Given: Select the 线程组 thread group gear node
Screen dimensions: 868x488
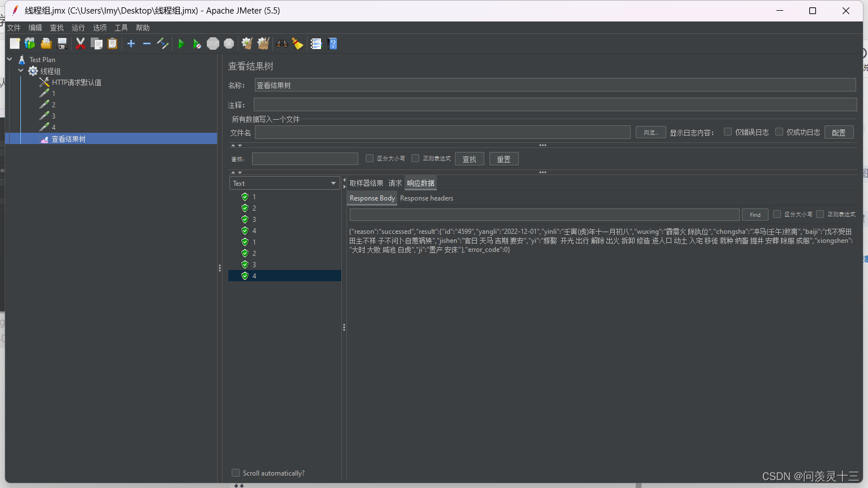Looking at the screenshot, I should tap(45, 71).
